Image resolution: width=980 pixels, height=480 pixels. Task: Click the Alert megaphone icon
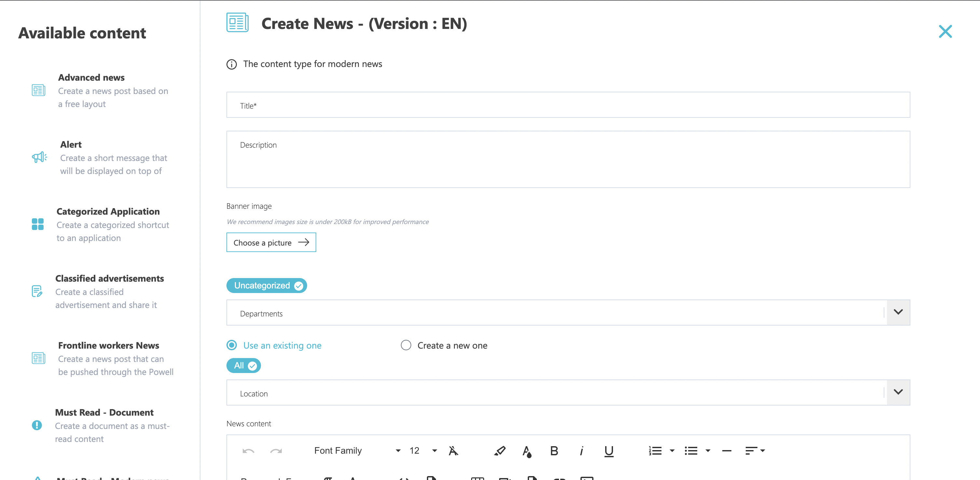click(39, 157)
